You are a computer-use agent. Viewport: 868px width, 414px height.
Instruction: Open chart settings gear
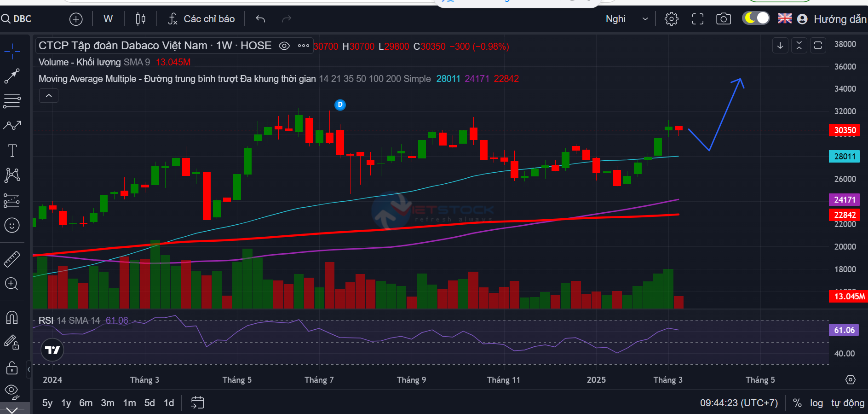[672, 19]
